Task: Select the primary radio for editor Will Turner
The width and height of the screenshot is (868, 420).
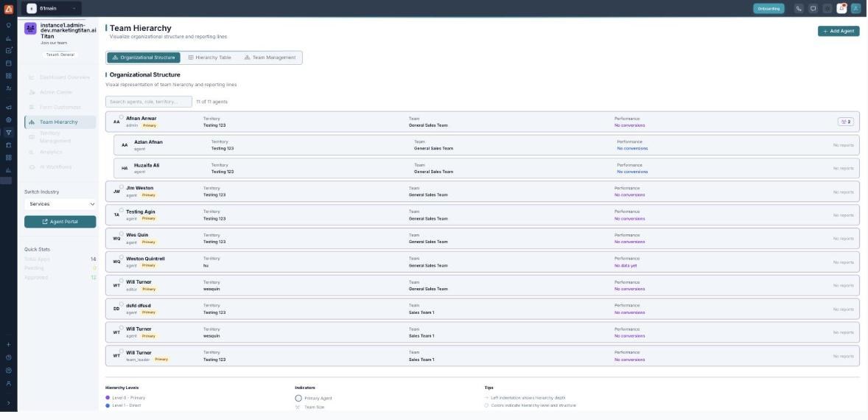Action: tap(122, 281)
